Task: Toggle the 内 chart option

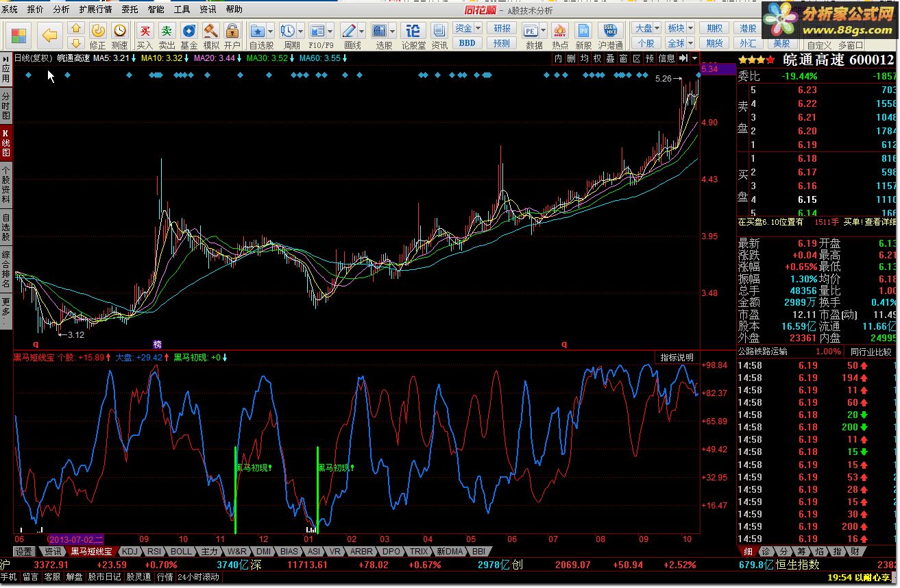Action: [559, 59]
